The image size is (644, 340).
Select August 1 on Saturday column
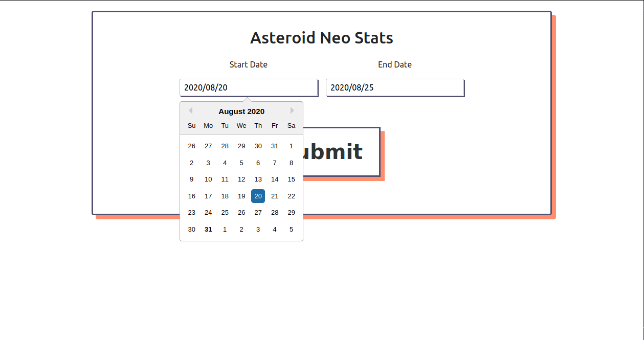(291, 146)
